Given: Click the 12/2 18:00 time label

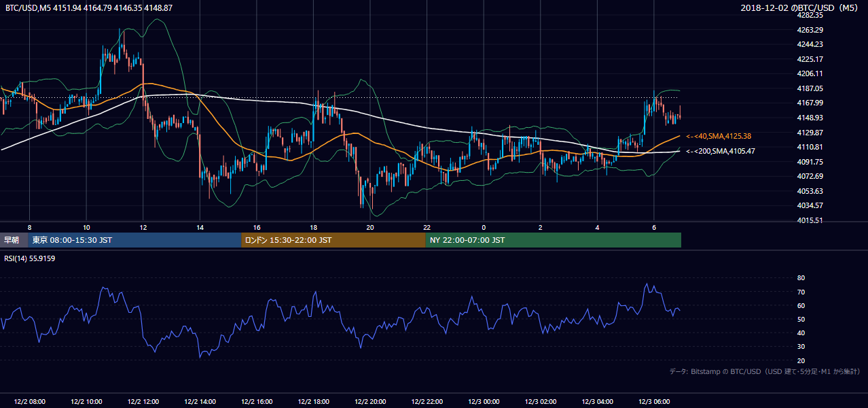Looking at the screenshot, I should 313,402.
